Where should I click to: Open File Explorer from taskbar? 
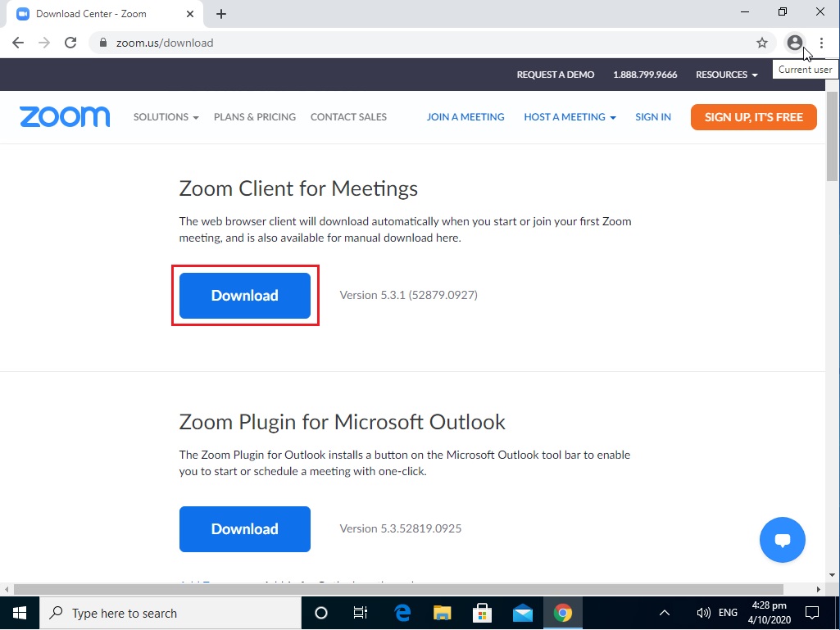click(443, 613)
